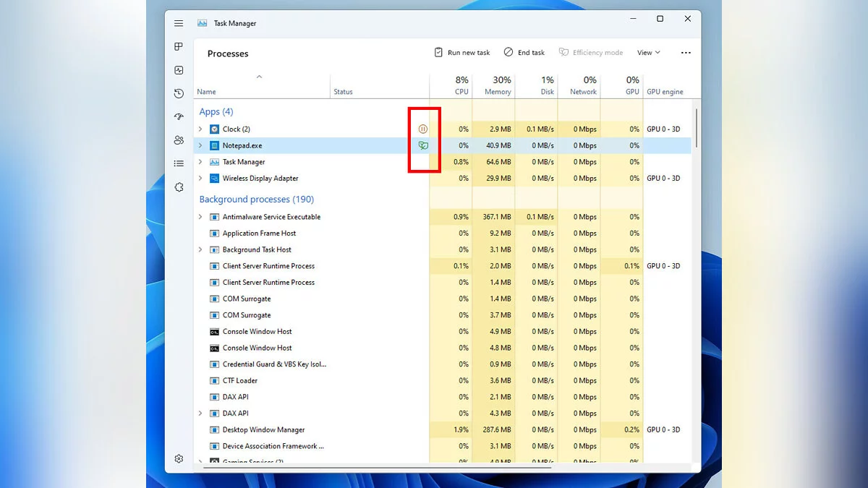Open App history from sidebar

tap(179, 93)
